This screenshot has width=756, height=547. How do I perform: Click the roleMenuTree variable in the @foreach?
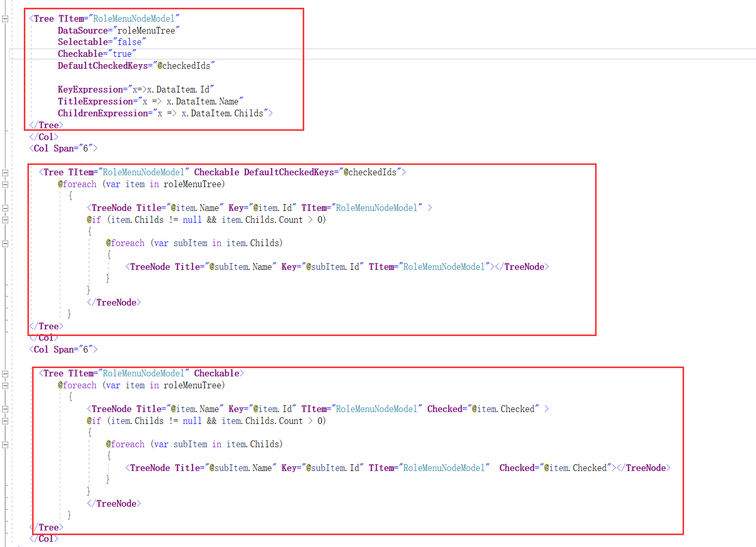pos(193,184)
